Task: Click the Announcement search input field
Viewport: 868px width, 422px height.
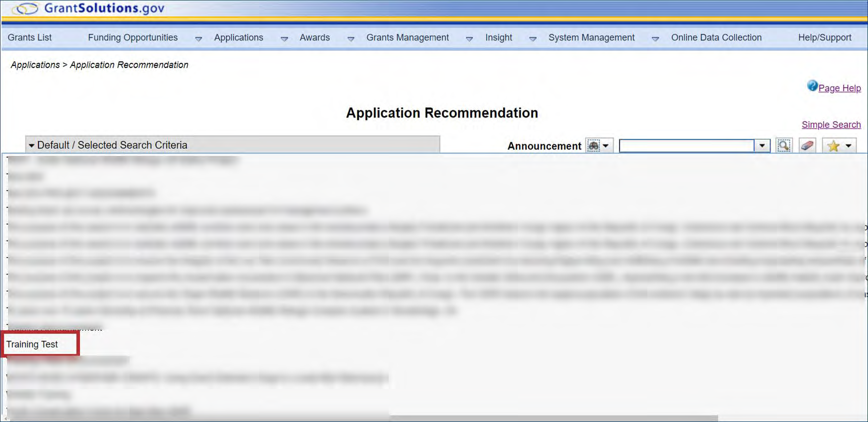Action: [x=686, y=146]
